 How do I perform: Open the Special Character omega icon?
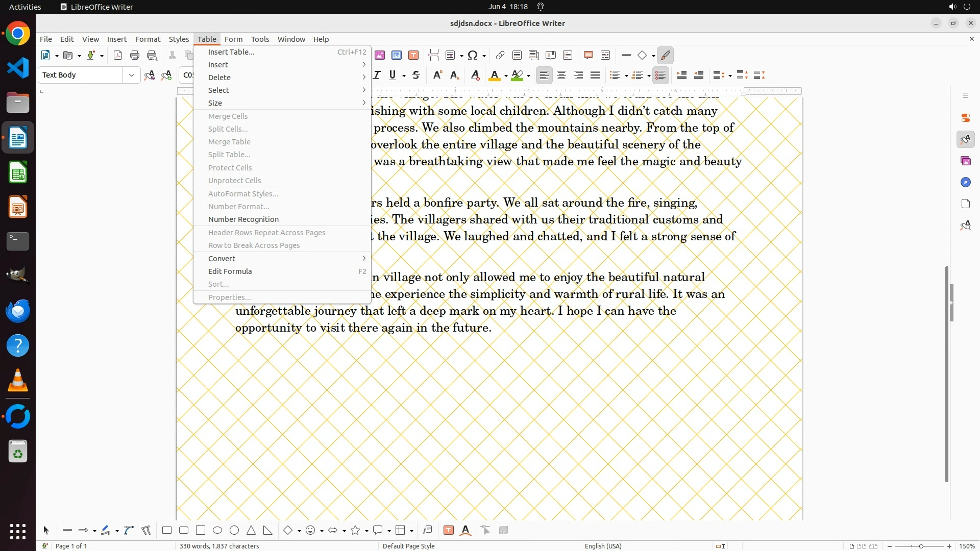[x=473, y=55]
